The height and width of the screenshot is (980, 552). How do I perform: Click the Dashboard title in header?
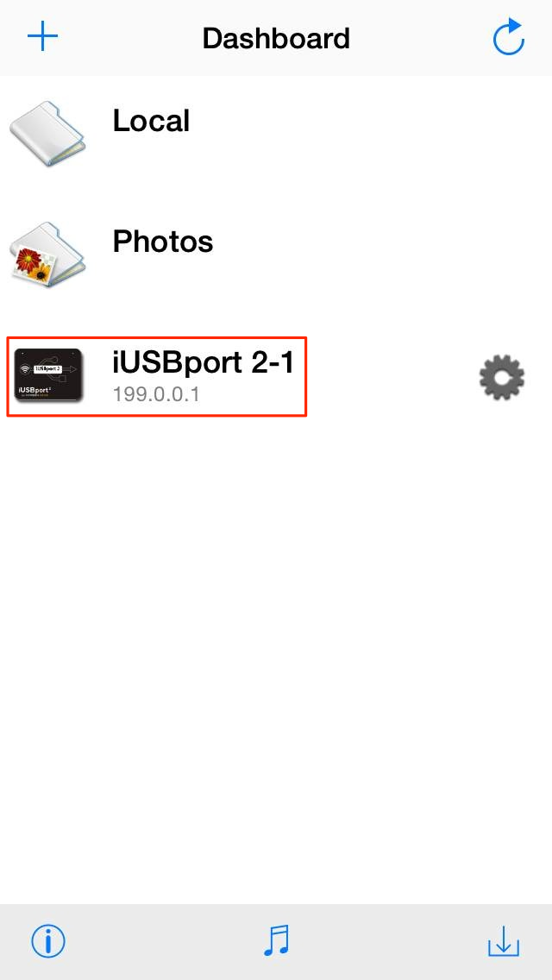276,39
